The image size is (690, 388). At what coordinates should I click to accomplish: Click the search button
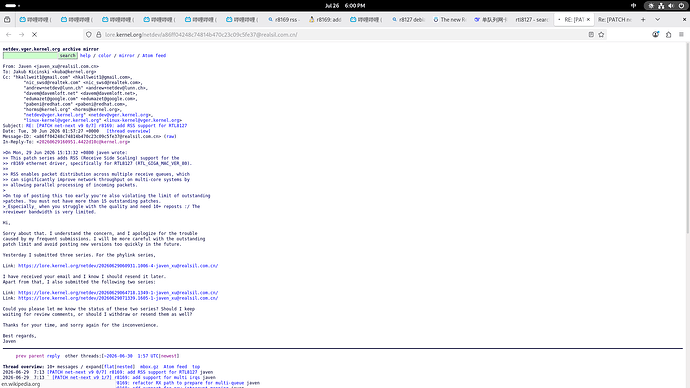(x=67, y=55)
